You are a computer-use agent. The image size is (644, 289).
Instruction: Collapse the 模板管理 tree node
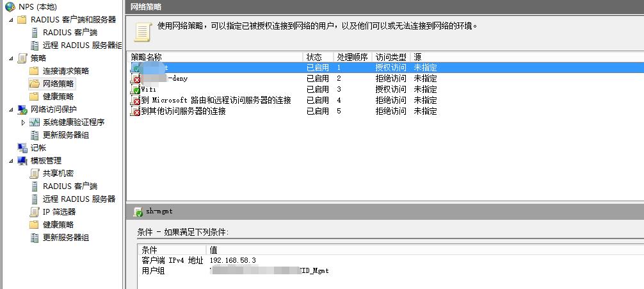pyautogui.click(x=11, y=161)
